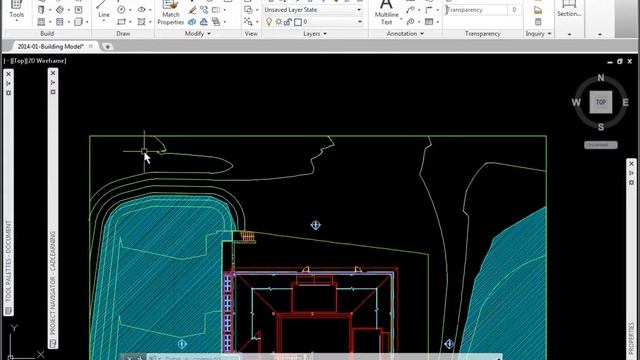Screen dimensions: 640x360
Task: Open the Tools button in Build panel
Action: [x=16, y=10]
